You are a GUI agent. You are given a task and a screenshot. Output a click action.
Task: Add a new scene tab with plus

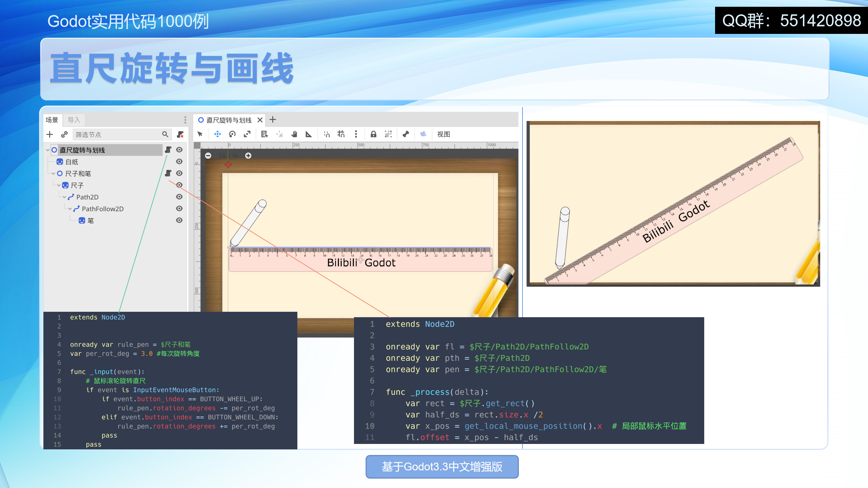(273, 120)
